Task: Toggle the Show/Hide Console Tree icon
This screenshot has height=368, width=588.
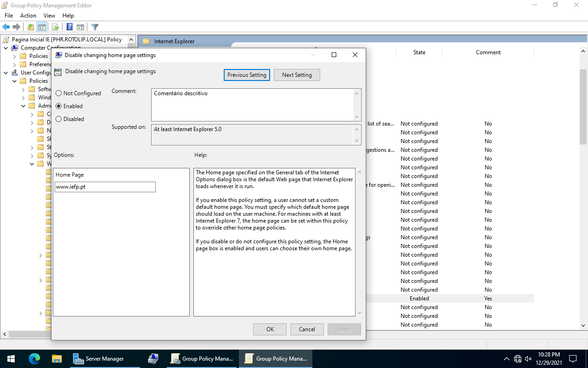Action: [x=42, y=27]
